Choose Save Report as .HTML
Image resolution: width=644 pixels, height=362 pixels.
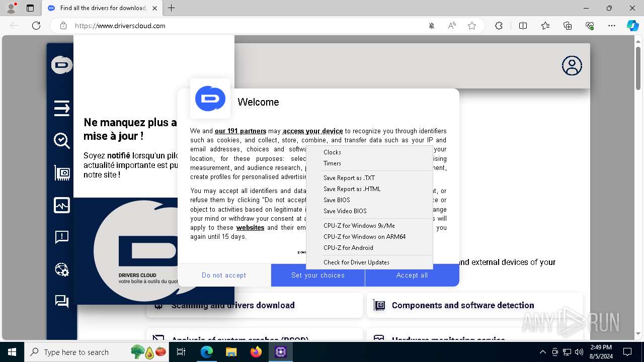(x=369, y=189)
